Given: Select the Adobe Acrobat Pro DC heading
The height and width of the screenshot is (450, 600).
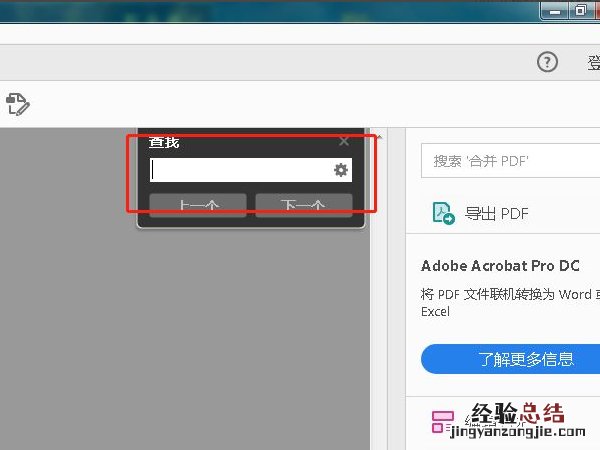Looking at the screenshot, I should [500, 266].
